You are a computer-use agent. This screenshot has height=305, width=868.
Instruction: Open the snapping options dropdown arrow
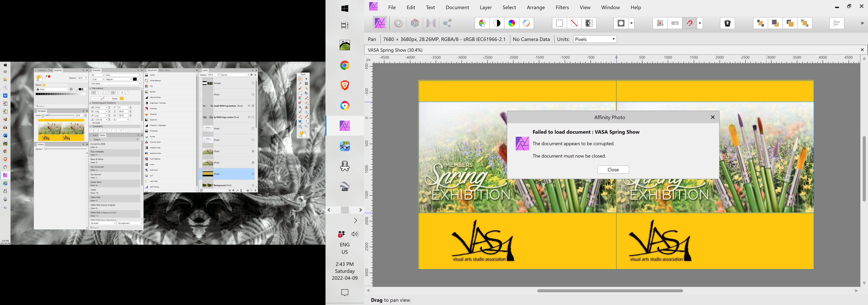tap(700, 23)
